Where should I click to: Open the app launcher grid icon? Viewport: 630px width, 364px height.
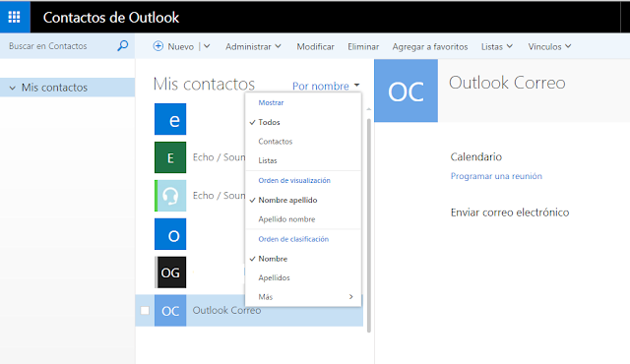15,17
